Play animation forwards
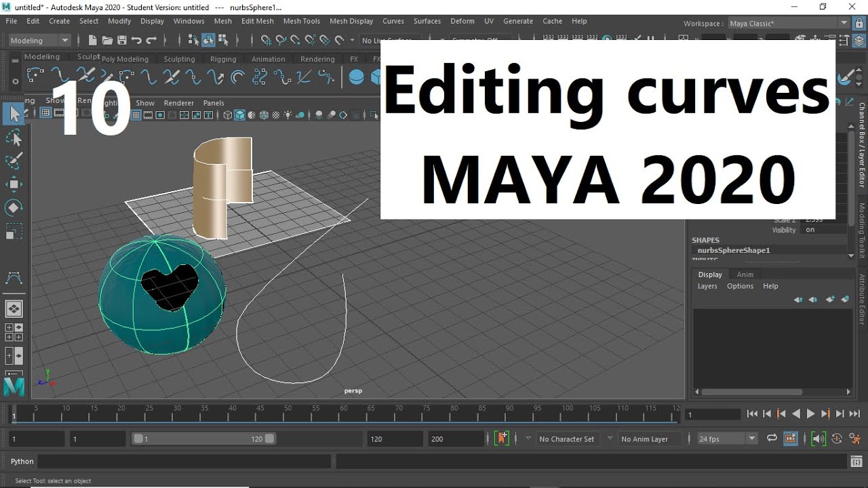 (810, 413)
